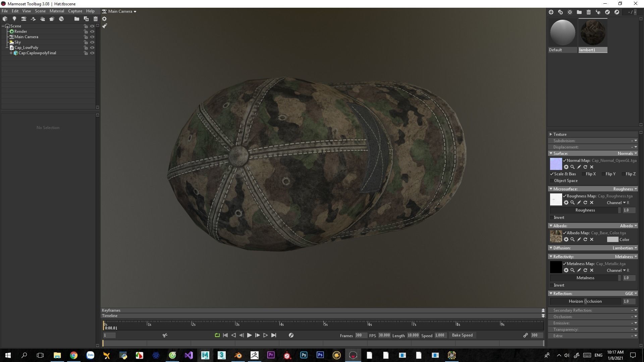Delete selected object with the trash icon
Screen dimensions: 644x362
click(x=96, y=19)
